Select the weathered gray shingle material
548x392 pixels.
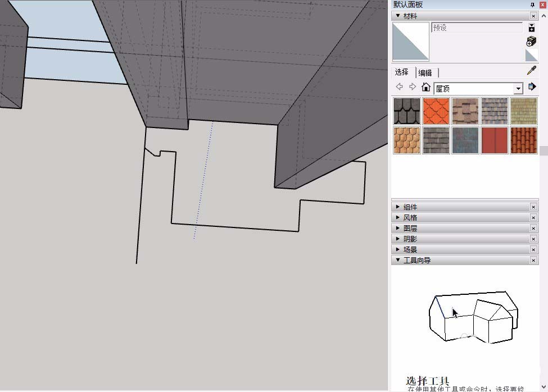(436, 140)
